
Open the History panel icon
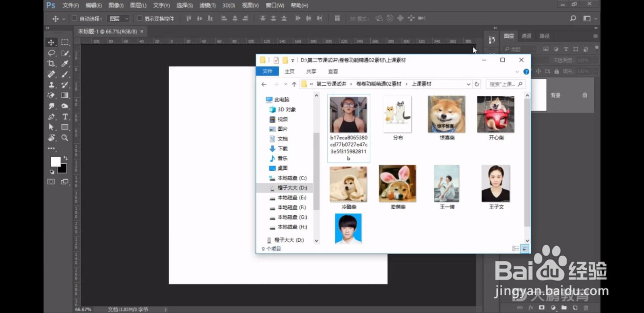point(492,40)
